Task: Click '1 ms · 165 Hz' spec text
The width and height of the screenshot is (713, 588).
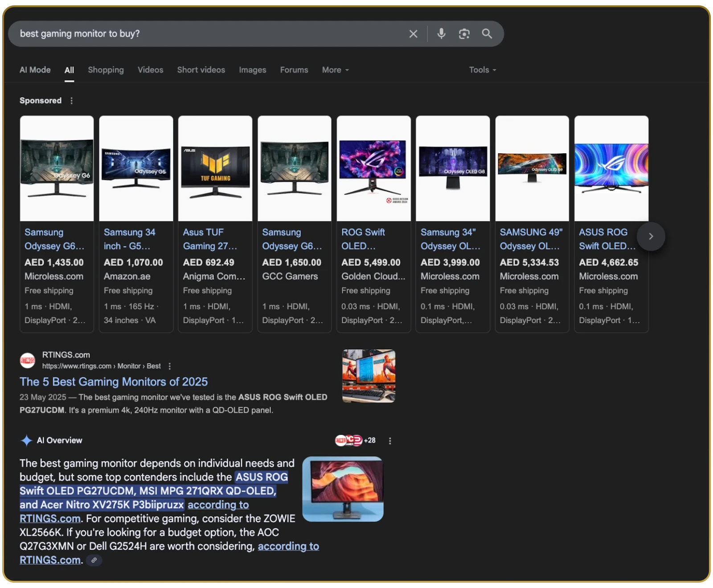Action: coord(131,306)
